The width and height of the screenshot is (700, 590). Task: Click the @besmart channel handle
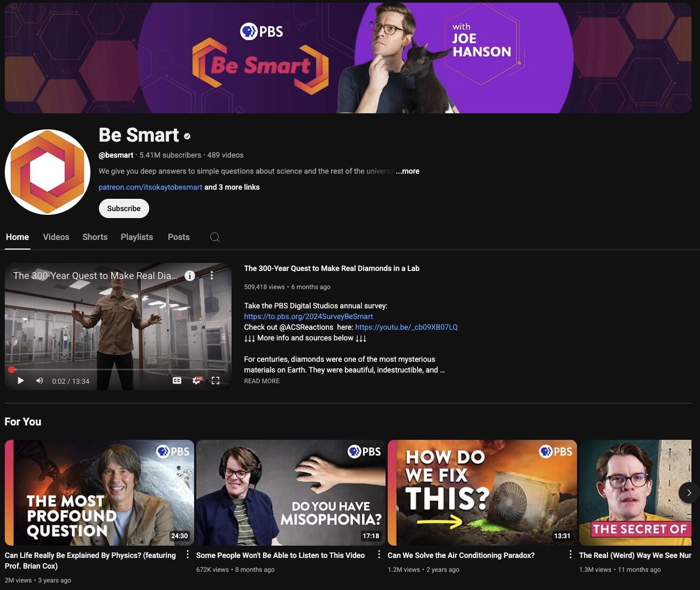tap(116, 155)
